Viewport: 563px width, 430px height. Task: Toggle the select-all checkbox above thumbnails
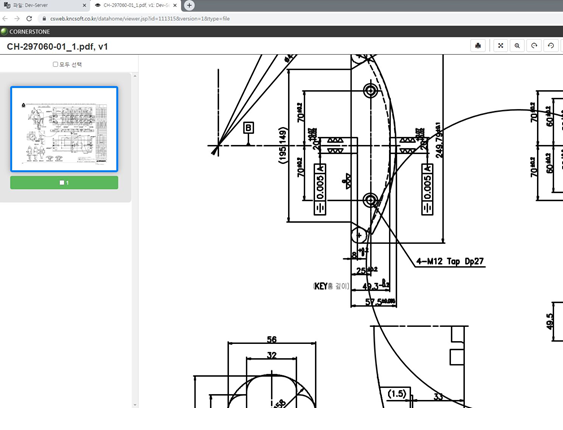(x=55, y=64)
